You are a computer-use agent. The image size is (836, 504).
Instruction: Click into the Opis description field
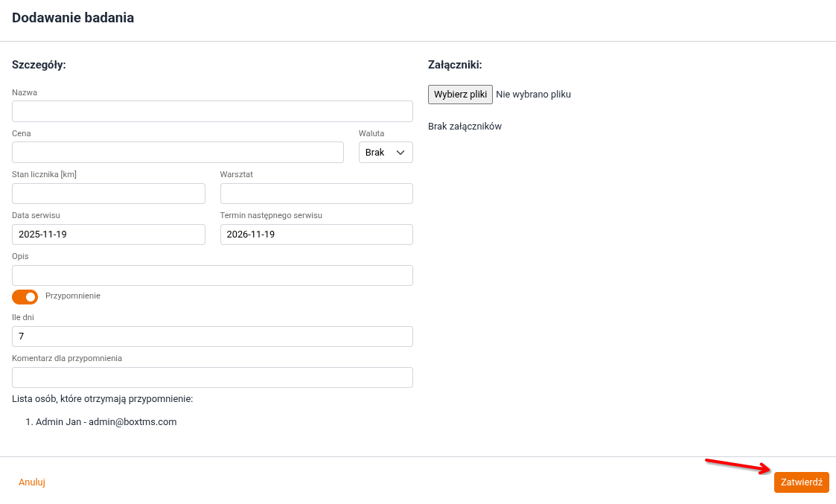click(212, 275)
